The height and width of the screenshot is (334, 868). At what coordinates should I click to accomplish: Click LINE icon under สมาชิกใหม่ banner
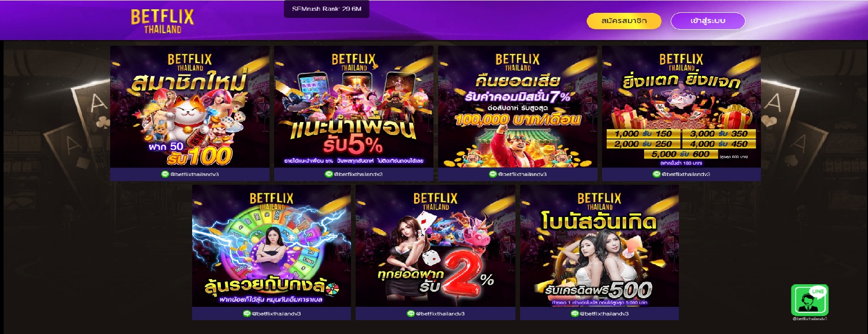click(x=165, y=174)
